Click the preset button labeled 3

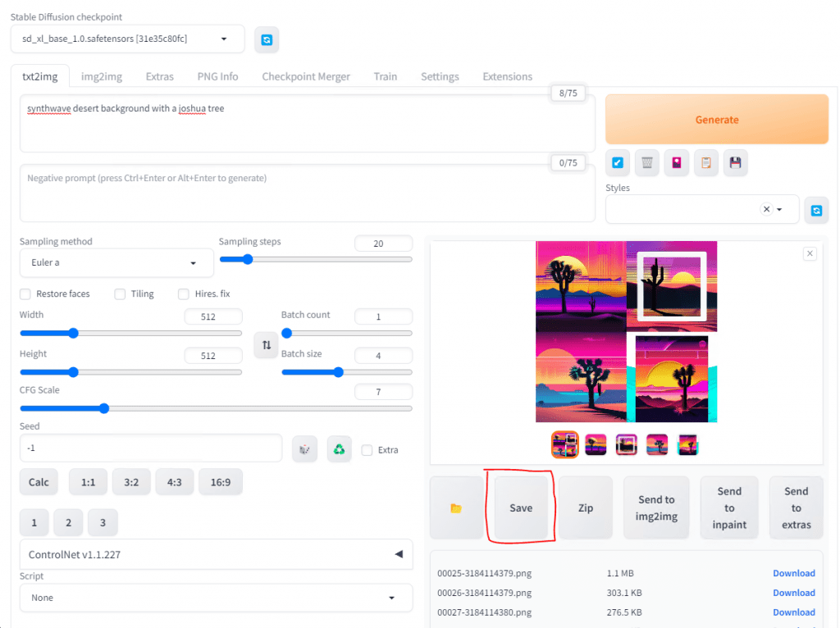point(103,522)
